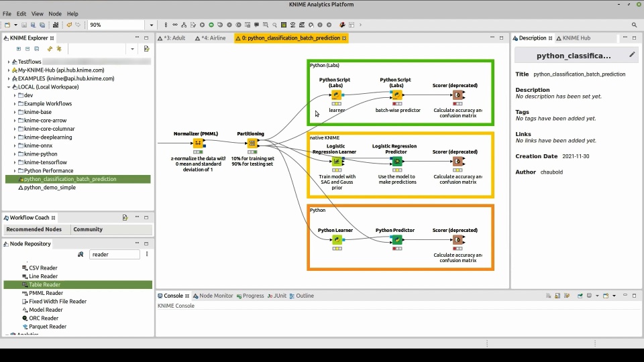
Task: Click the Undo arrow in toolbar
Action: point(69,25)
